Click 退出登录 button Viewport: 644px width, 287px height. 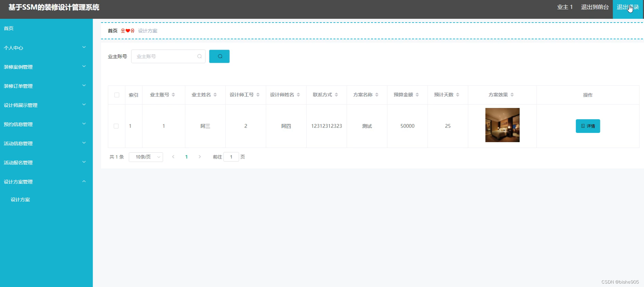628,9
